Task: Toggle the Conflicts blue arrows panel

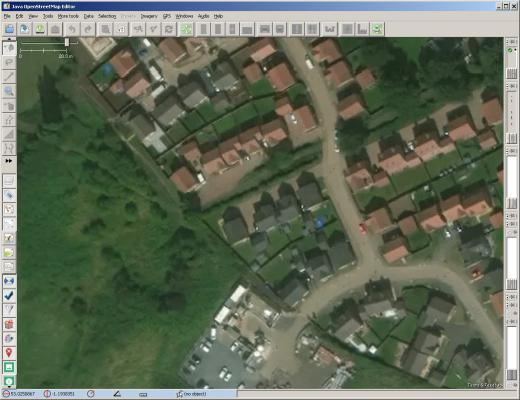Action: coord(9,281)
